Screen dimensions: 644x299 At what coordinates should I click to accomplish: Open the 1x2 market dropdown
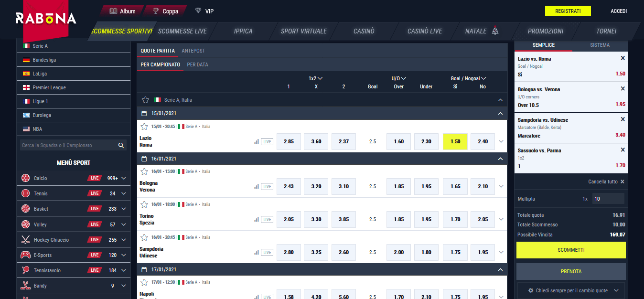(x=316, y=78)
